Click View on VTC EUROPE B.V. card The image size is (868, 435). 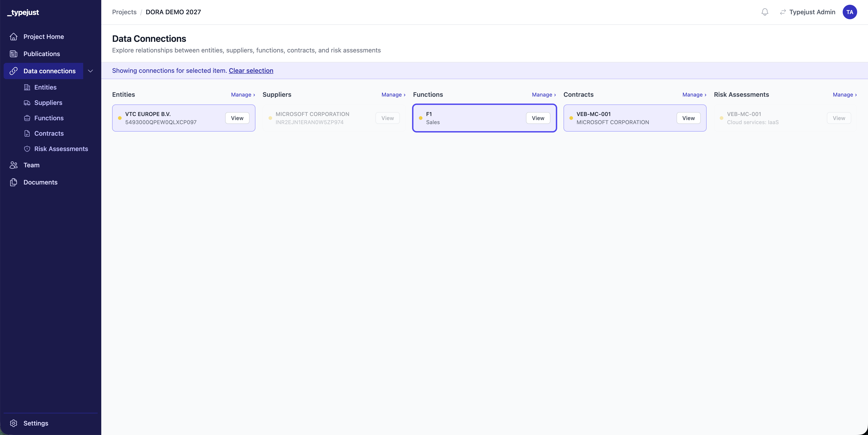click(237, 118)
